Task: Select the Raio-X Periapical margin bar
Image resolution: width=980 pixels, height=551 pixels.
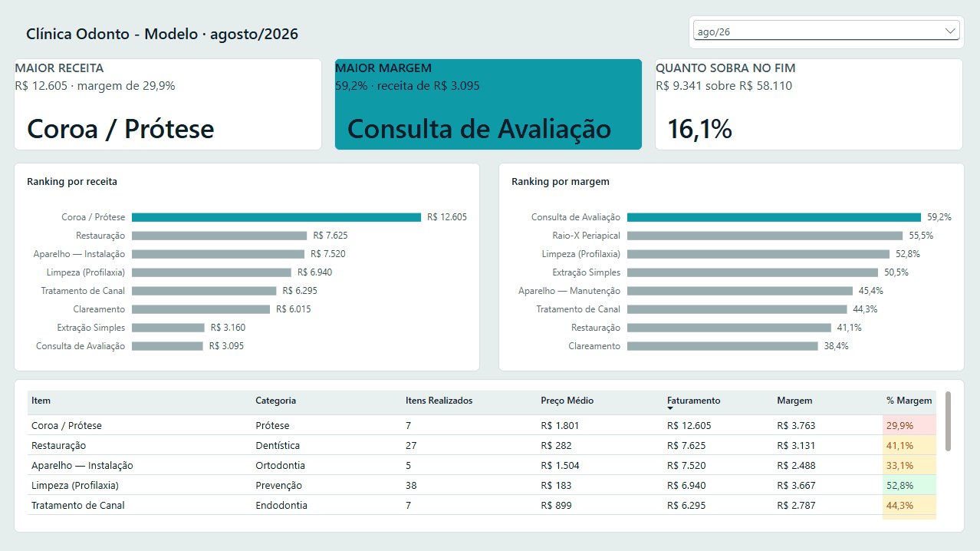Action: (x=765, y=236)
